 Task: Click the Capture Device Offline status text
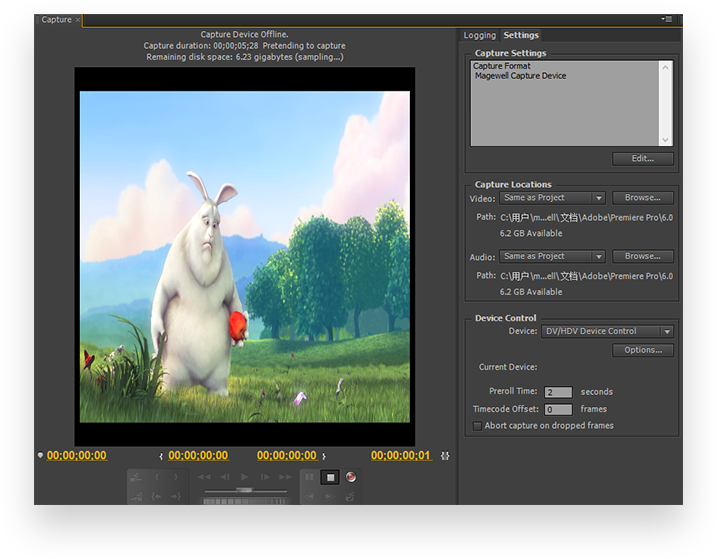(x=244, y=34)
